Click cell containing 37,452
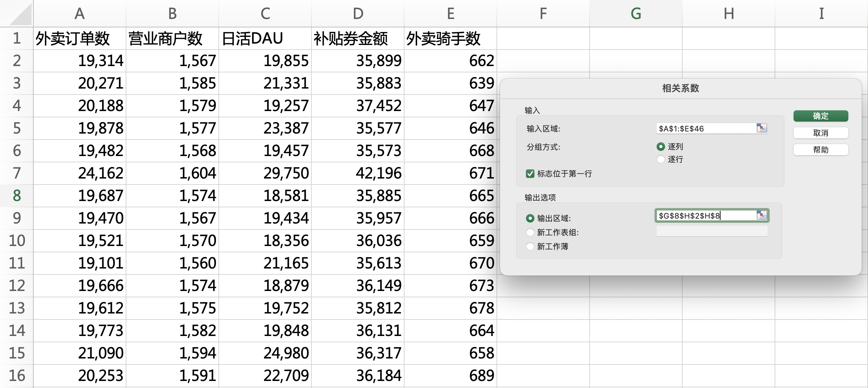The height and width of the screenshot is (388, 868). (x=358, y=106)
